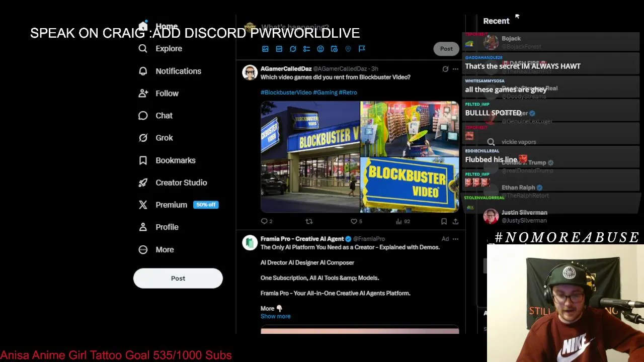Add a GIF from composer toolbar
Image resolution: width=644 pixels, height=362 pixels.
click(279, 49)
